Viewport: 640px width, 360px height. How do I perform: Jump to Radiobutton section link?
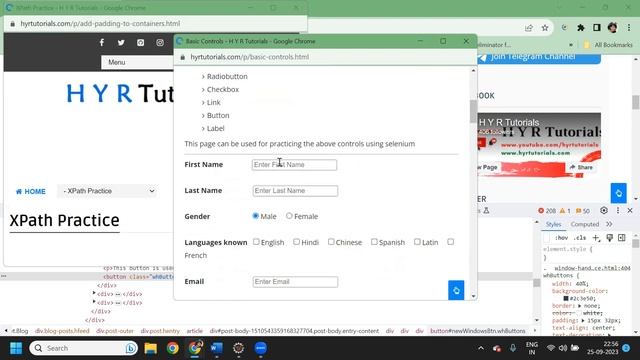tap(227, 76)
